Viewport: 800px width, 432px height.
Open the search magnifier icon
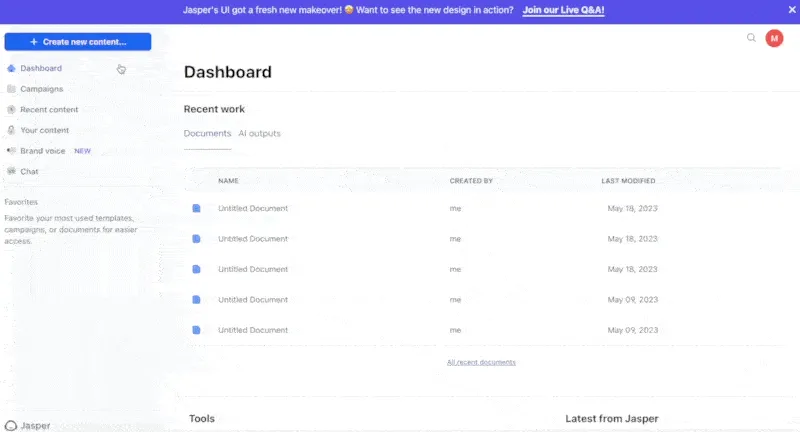pos(751,38)
